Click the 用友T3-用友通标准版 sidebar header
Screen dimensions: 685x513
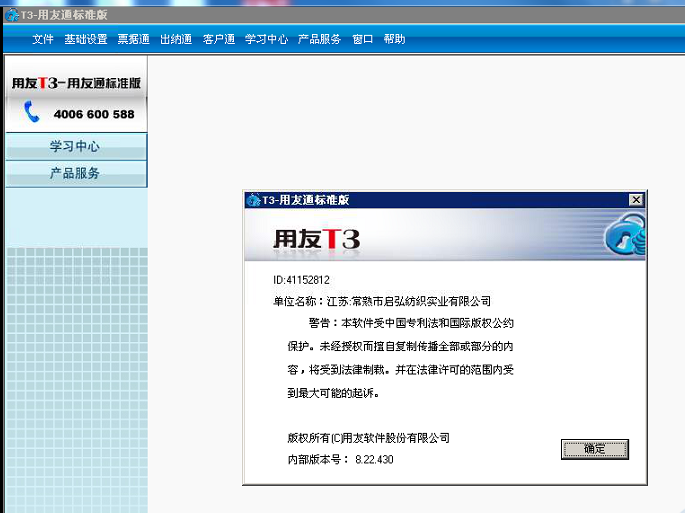[76, 83]
